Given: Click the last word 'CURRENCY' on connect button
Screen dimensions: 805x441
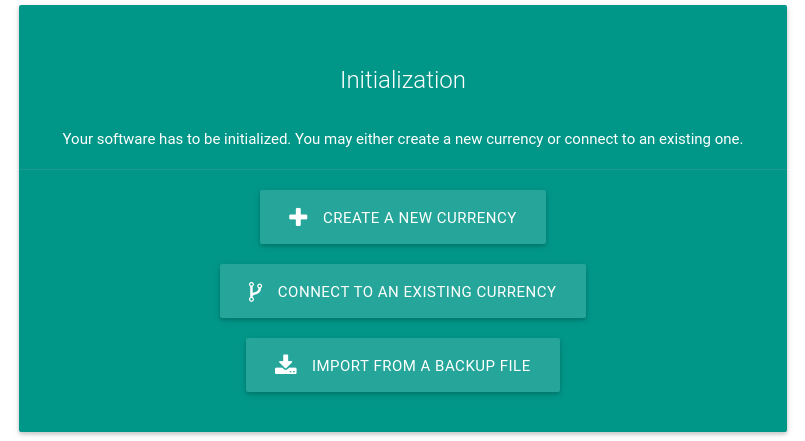Looking at the screenshot, I should (516, 292).
